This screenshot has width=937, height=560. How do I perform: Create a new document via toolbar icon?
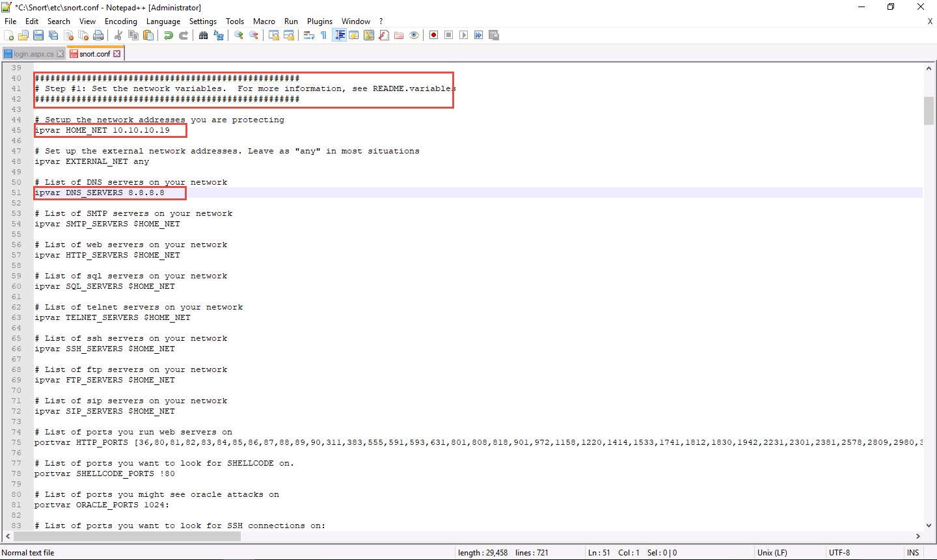[x=9, y=35]
